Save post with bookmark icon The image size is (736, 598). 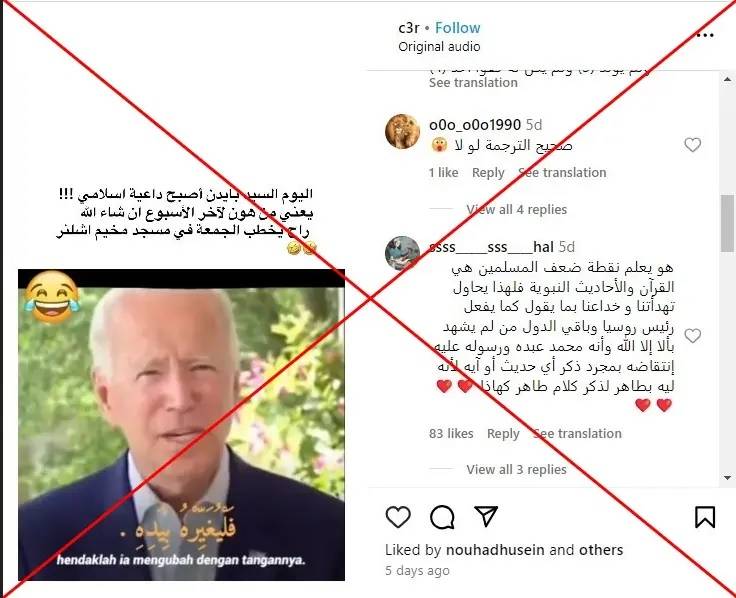[x=705, y=517]
